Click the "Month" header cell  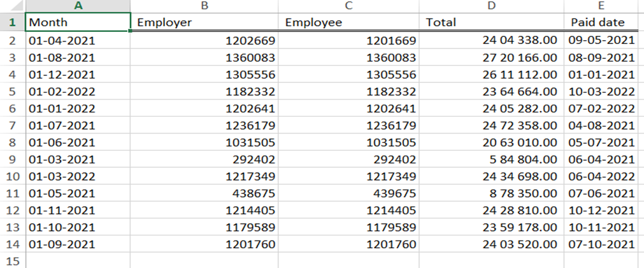78,22
